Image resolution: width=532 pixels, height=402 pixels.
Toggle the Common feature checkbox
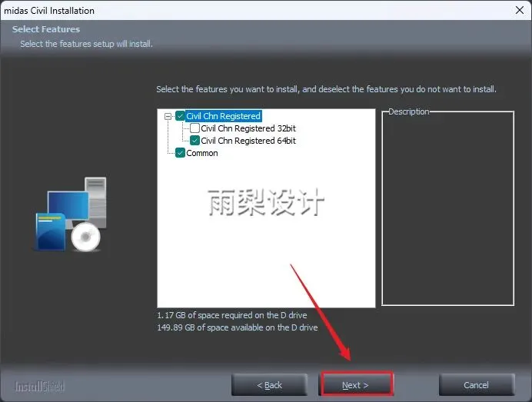pyautogui.click(x=180, y=153)
